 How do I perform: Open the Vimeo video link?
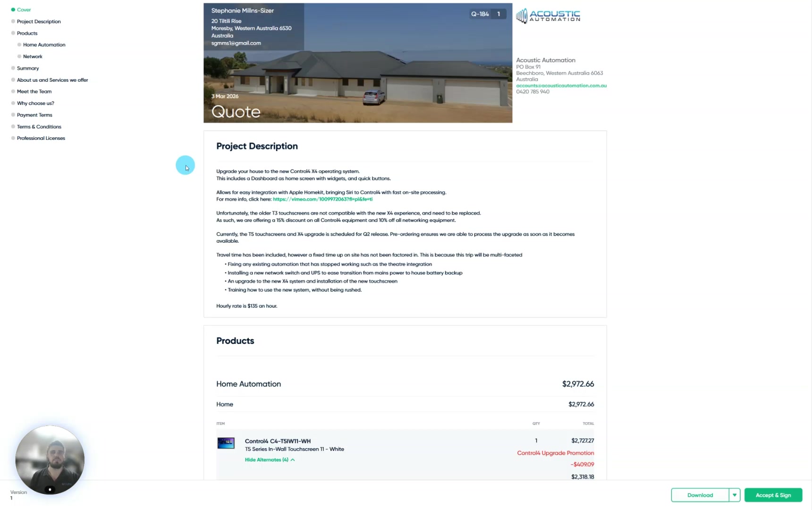(x=322, y=199)
